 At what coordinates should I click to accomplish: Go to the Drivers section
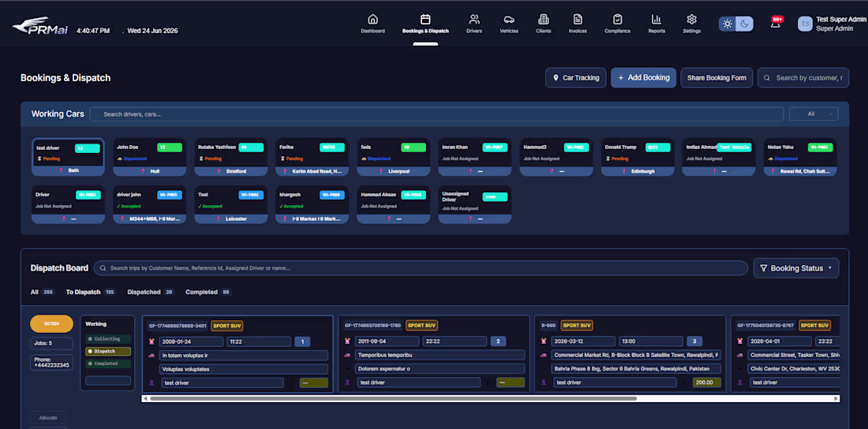tap(474, 24)
